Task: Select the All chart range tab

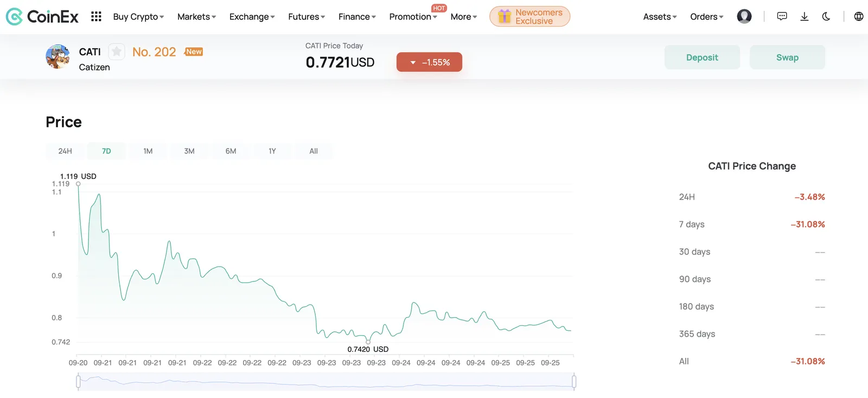Action: [x=314, y=151]
